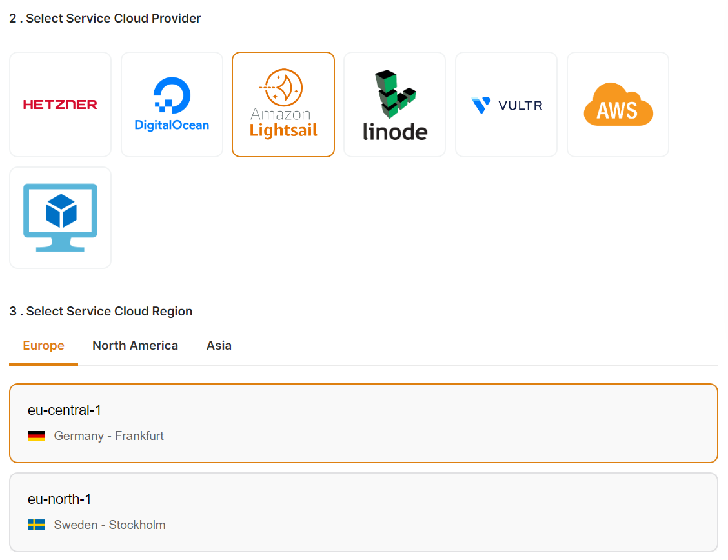This screenshot has width=728, height=560.
Task: Switch to the Europe region tab
Action: click(x=43, y=346)
